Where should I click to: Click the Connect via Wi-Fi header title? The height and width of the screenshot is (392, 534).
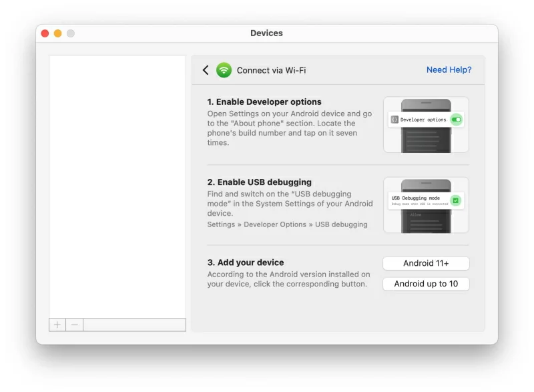271,70
